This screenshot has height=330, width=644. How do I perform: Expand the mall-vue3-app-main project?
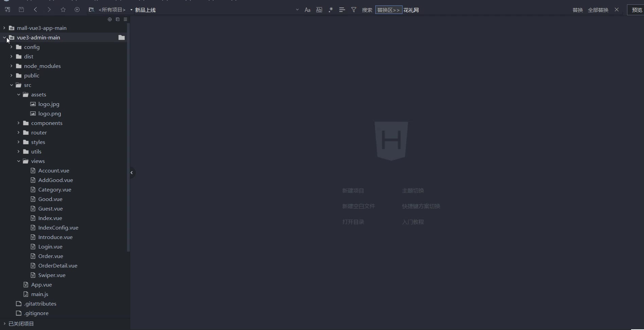click(x=4, y=28)
